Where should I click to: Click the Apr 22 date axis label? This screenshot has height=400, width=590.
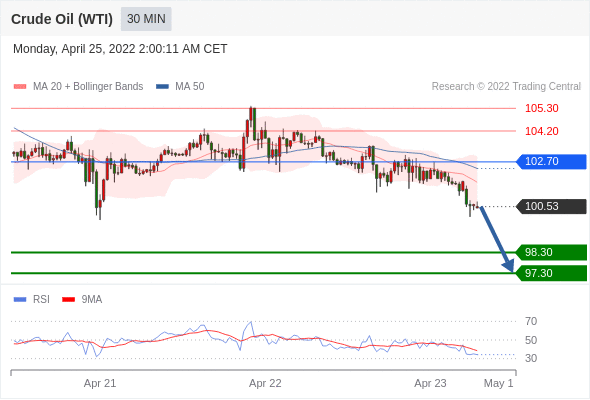coord(265,383)
